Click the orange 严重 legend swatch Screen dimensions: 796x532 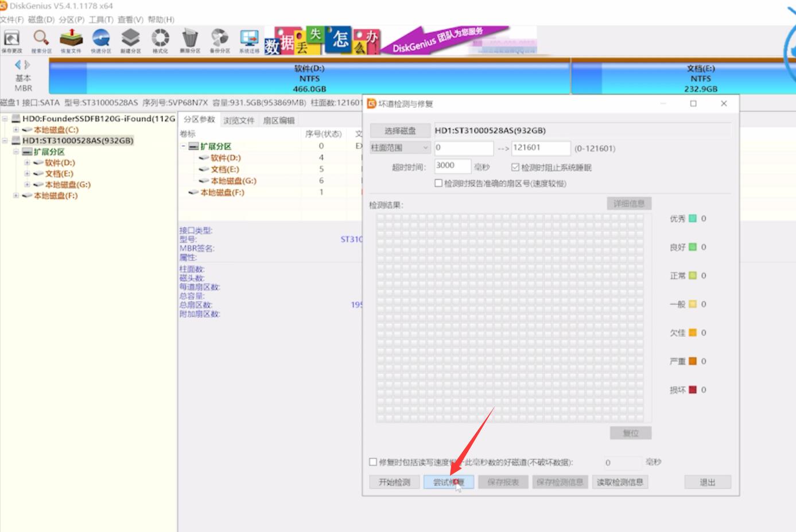[x=693, y=361]
